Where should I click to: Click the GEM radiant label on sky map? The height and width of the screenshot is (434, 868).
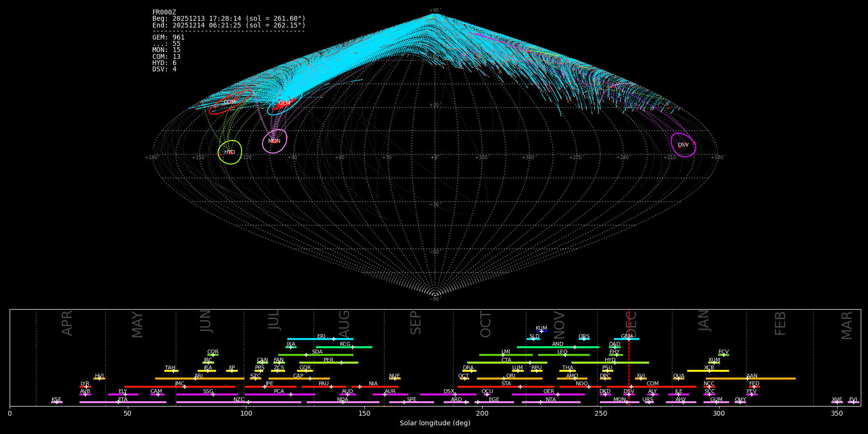(x=285, y=103)
